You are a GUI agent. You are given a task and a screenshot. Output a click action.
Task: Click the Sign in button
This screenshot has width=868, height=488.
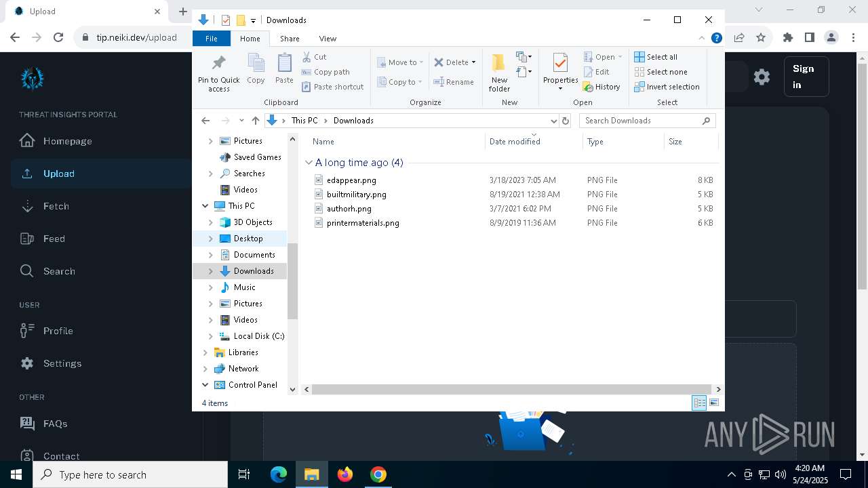(x=806, y=77)
